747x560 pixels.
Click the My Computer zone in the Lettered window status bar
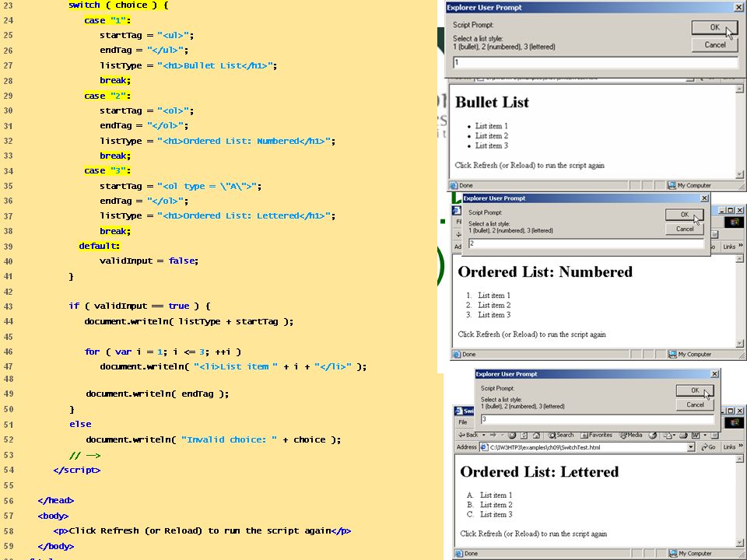pos(690,553)
